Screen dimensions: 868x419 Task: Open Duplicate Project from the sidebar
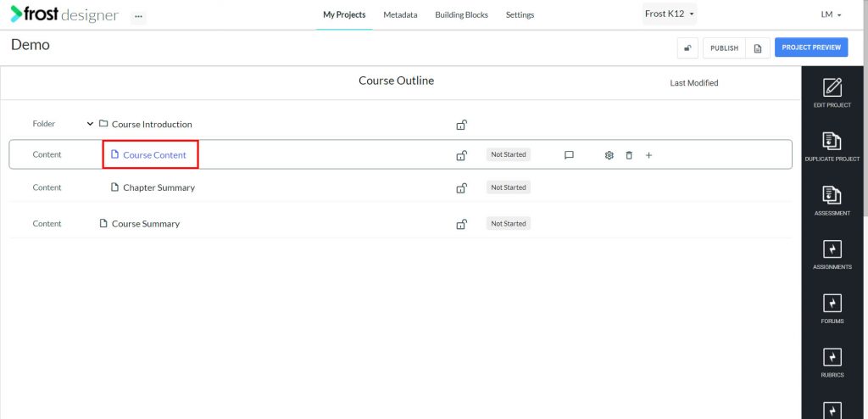(832, 142)
